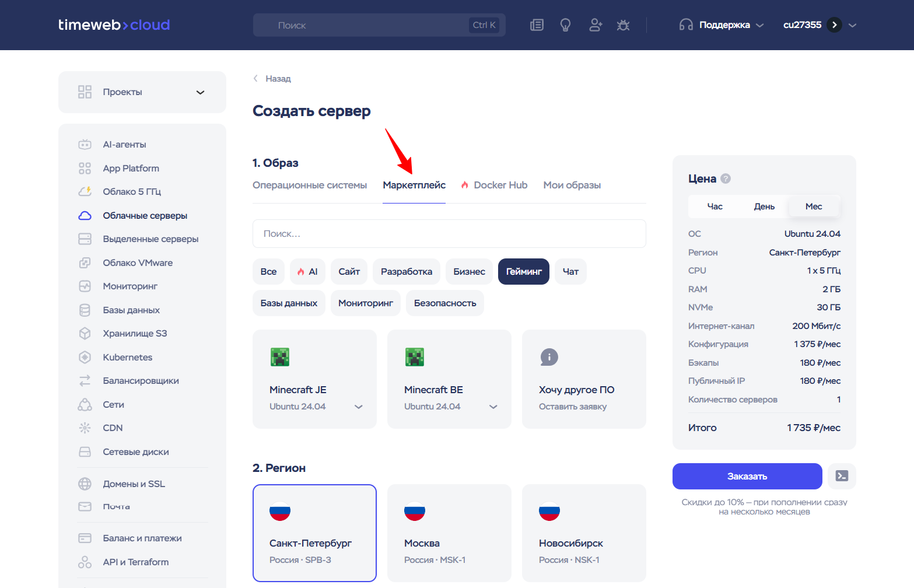Click the help question mark near Цена
This screenshot has height=588, width=914.
coord(726,178)
